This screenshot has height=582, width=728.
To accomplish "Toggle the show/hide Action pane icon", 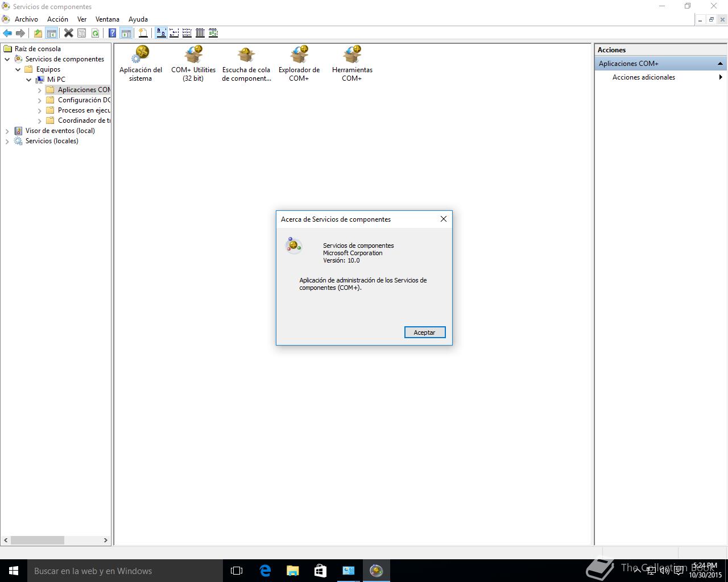I will [126, 33].
